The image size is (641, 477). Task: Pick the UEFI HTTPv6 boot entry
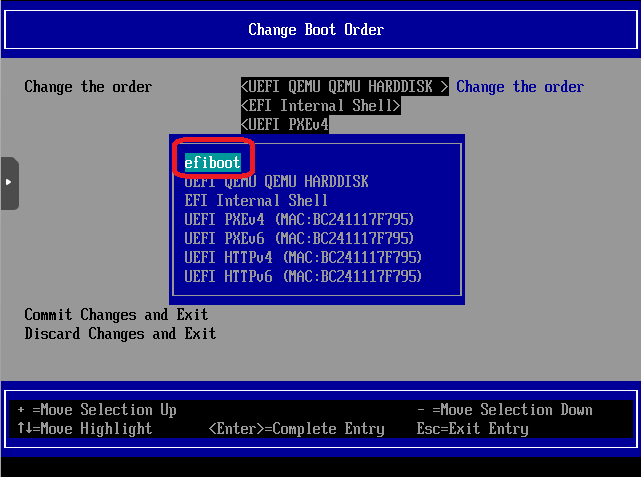click(303, 276)
